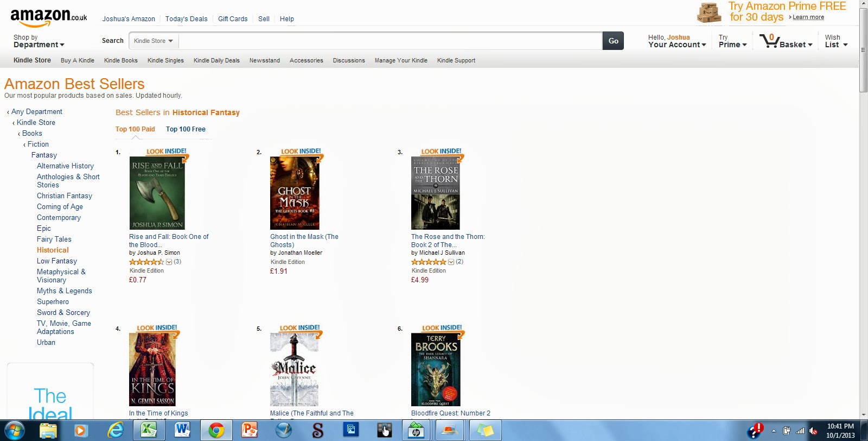The width and height of the screenshot is (868, 441).
Task: Open review count (3) link
Action: [x=177, y=262]
